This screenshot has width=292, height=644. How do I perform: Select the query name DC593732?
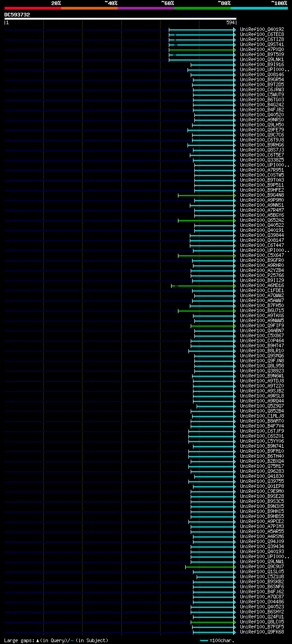[17, 15]
